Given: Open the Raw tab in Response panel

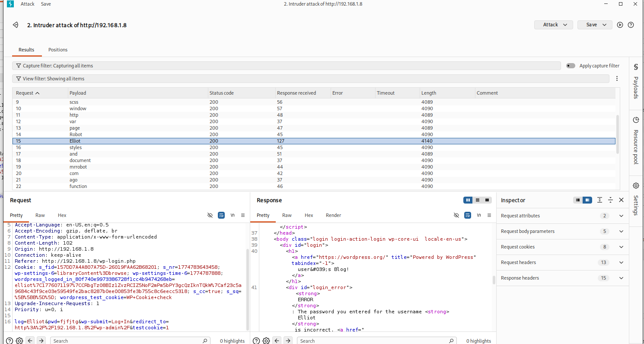Looking at the screenshot, I should (x=287, y=215).
